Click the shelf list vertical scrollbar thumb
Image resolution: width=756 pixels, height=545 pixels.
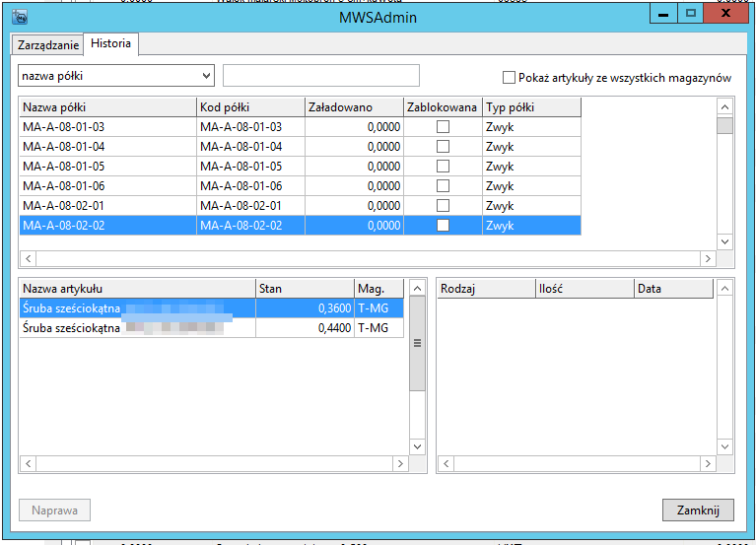click(724, 126)
